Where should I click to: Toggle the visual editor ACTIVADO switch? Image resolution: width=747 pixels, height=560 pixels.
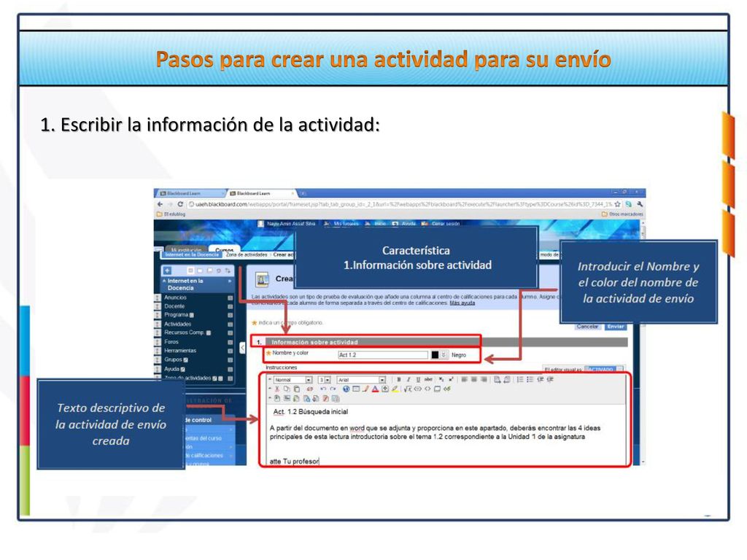tap(604, 369)
